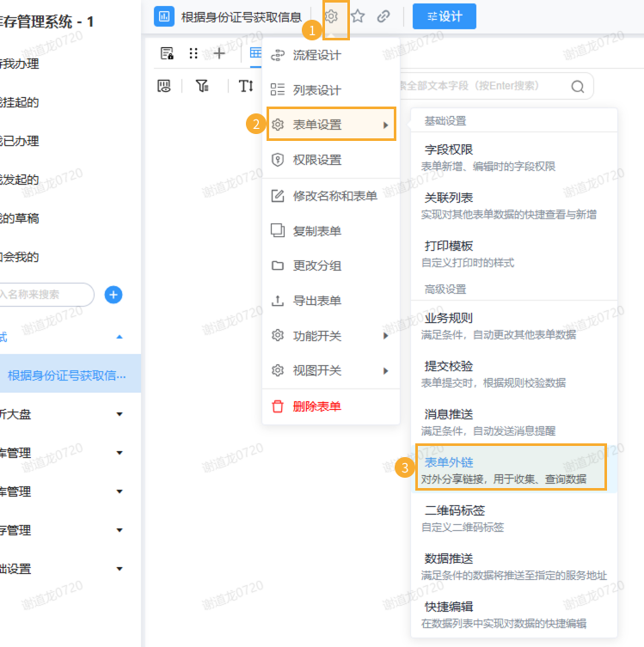Click the search magnifier icon

(578, 86)
